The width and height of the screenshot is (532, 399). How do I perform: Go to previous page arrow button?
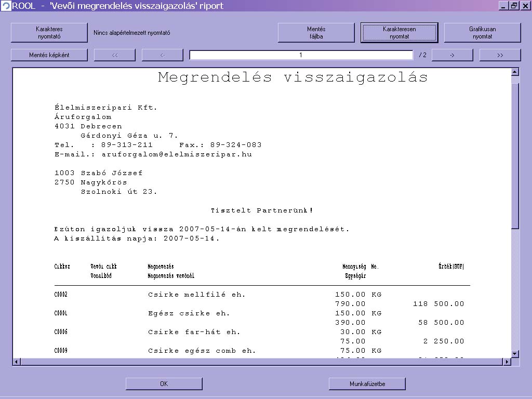pyautogui.click(x=163, y=55)
